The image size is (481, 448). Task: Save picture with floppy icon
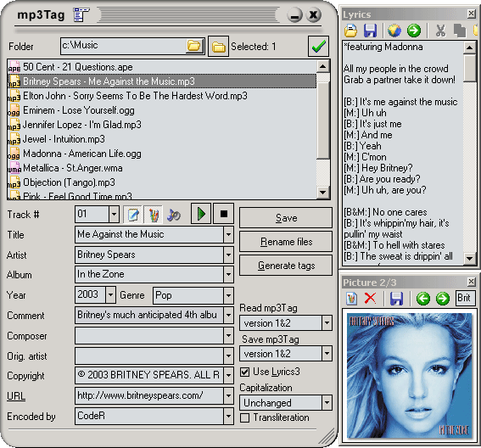tap(396, 299)
